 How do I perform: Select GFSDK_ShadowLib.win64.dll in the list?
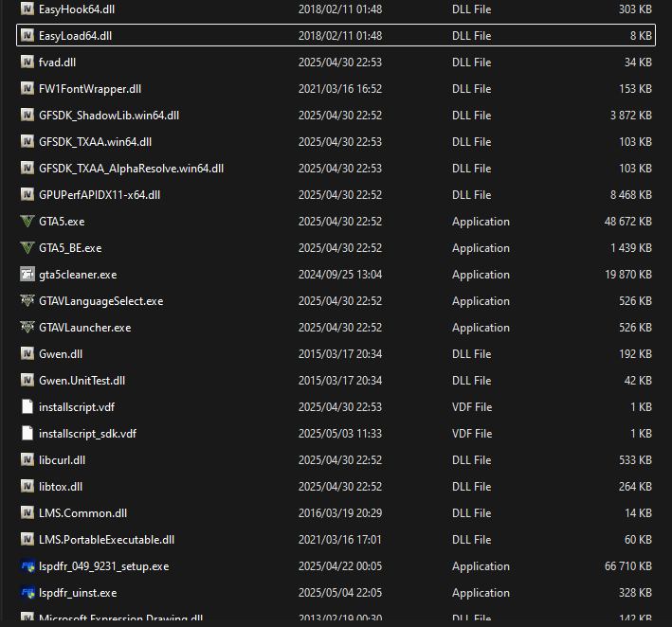pyautogui.click(x=108, y=116)
